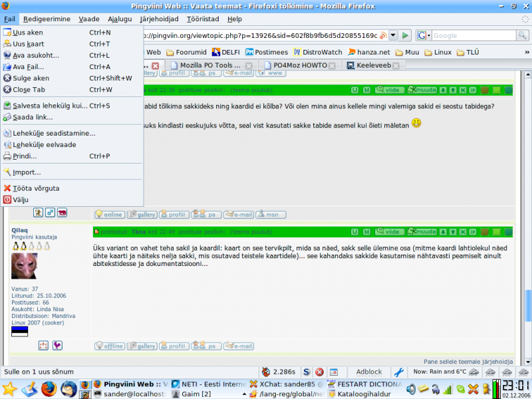Click inside the Google search field
Viewport: 532px width, 399px height.
[473, 35]
